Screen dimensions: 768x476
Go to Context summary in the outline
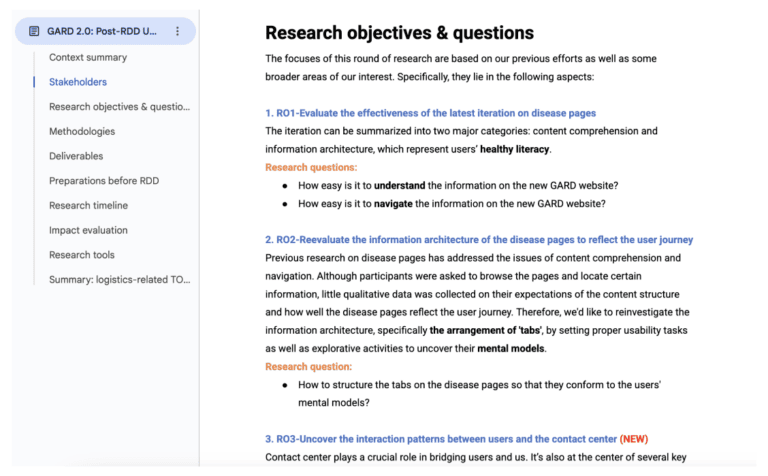click(x=88, y=57)
